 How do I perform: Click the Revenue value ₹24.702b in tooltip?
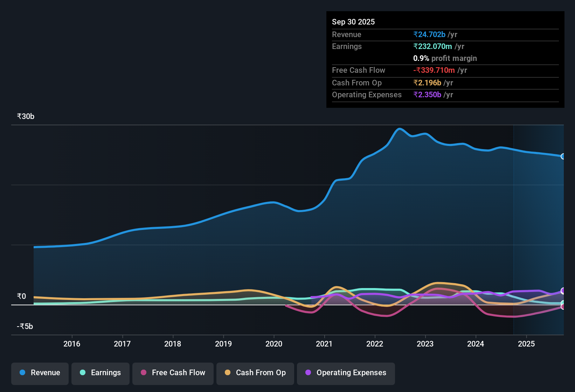429,34
